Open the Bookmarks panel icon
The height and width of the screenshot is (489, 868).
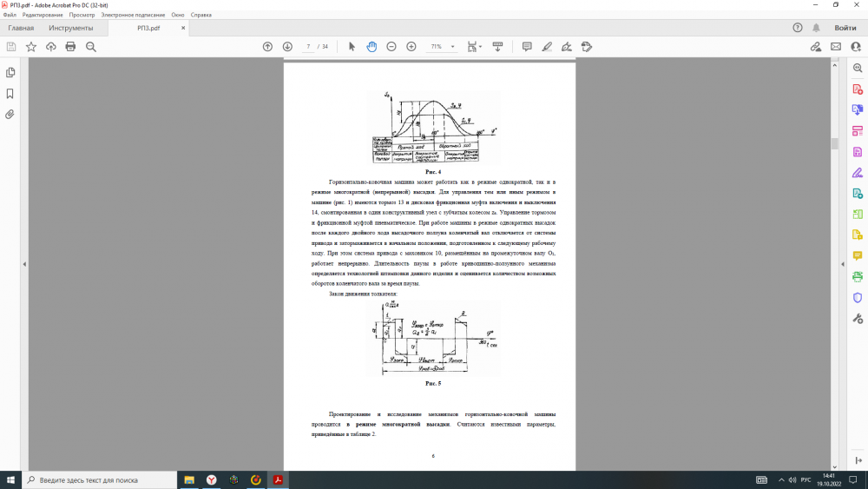(x=10, y=93)
